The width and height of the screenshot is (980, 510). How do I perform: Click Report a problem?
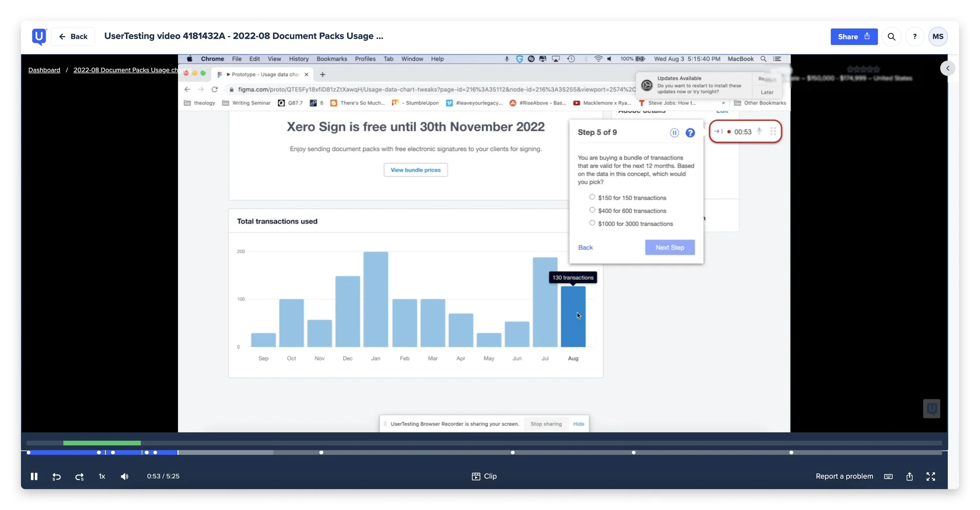coord(844,476)
